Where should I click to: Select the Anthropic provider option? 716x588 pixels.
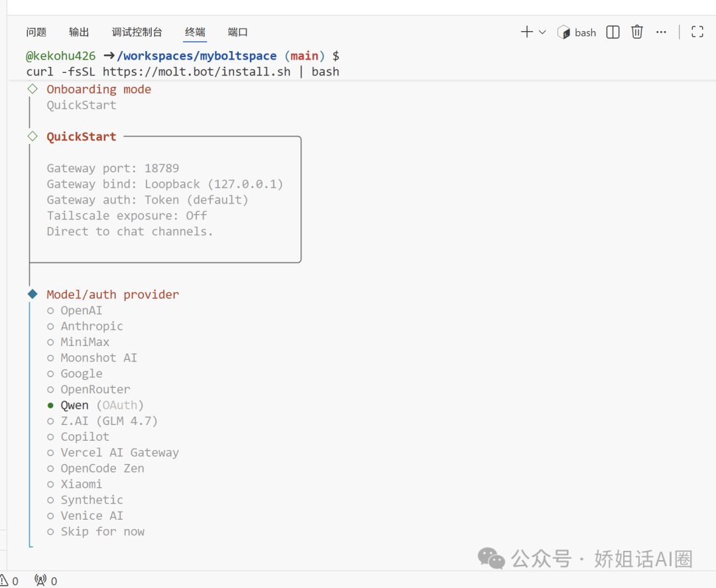point(91,326)
